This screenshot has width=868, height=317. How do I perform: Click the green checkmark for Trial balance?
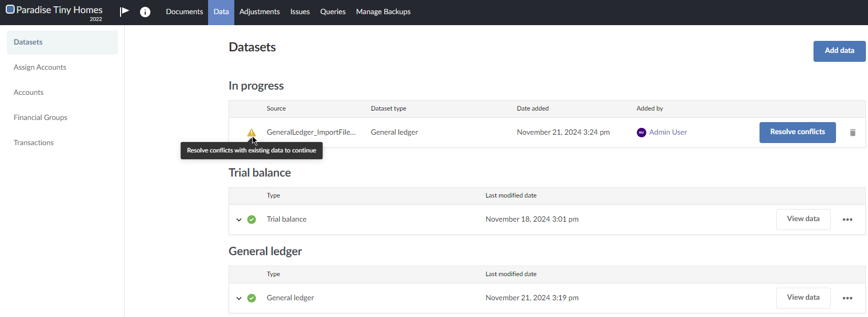click(x=252, y=220)
